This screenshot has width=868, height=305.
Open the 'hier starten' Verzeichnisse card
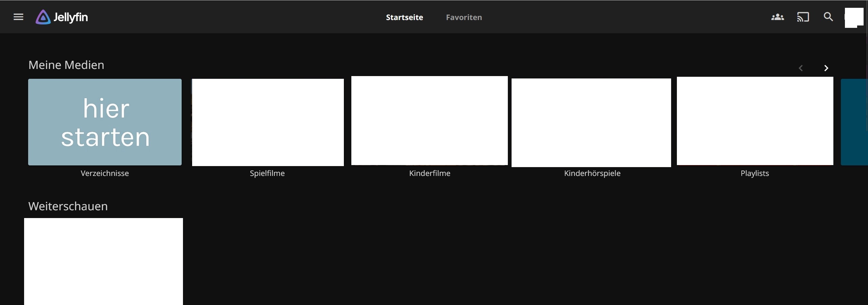[105, 122]
